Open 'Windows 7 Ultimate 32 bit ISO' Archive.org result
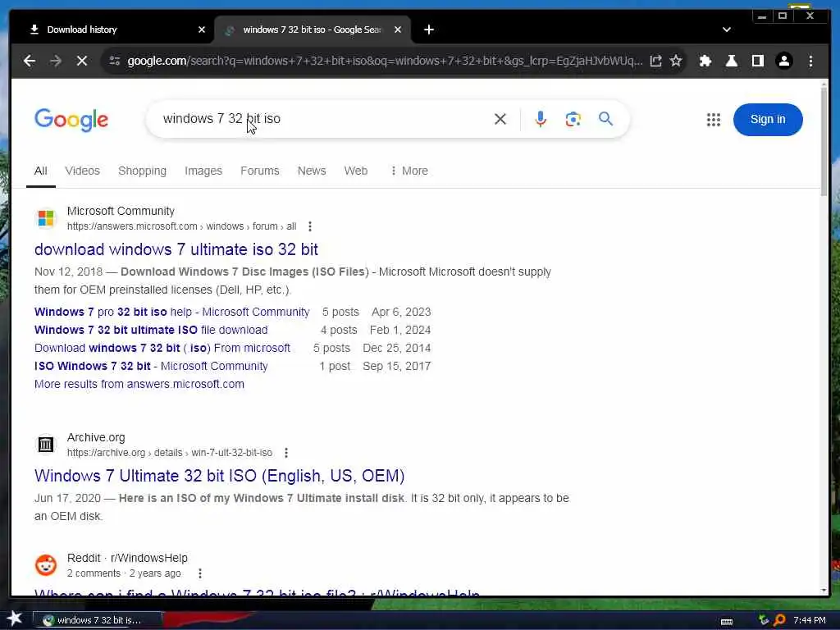This screenshot has height=630, width=840. (x=219, y=476)
